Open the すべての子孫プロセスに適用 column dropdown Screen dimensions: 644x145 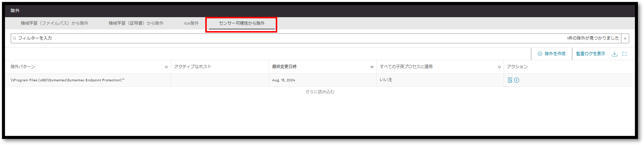[x=499, y=67]
